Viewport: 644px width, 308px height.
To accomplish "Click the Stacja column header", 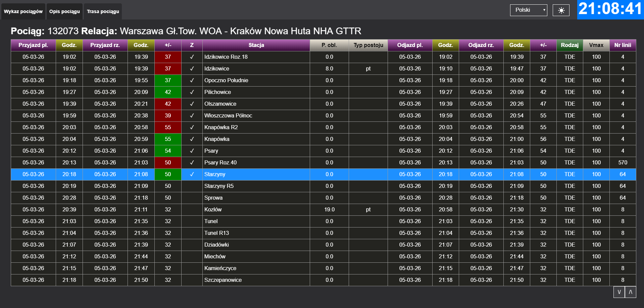I will [x=256, y=45].
